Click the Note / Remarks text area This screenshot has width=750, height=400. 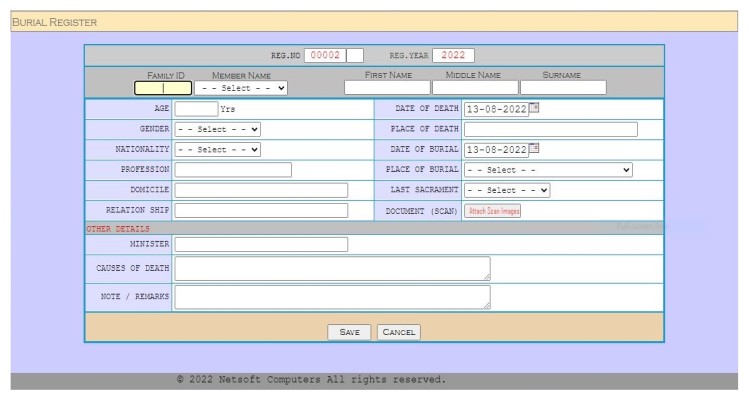click(x=332, y=297)
